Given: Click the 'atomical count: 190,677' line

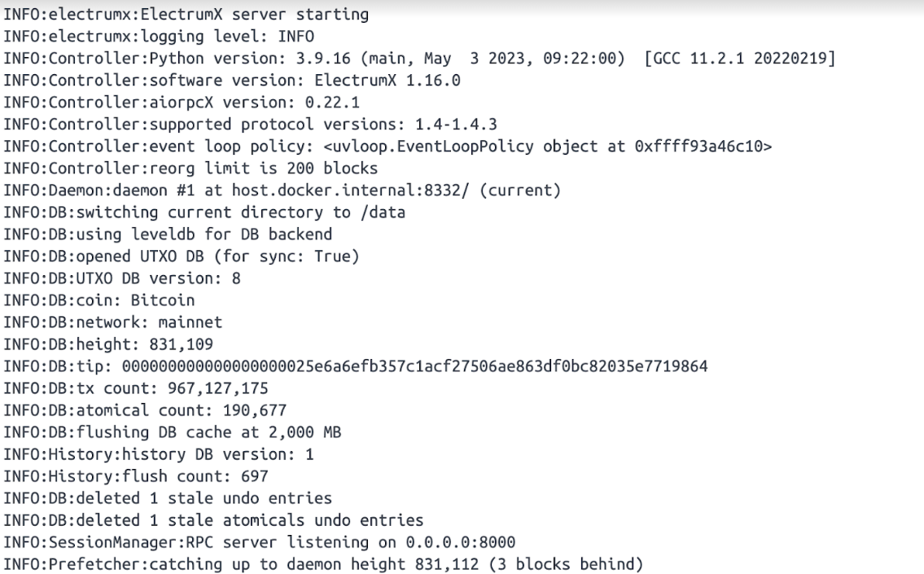Looking at the screenshot, I should [145, 410].
